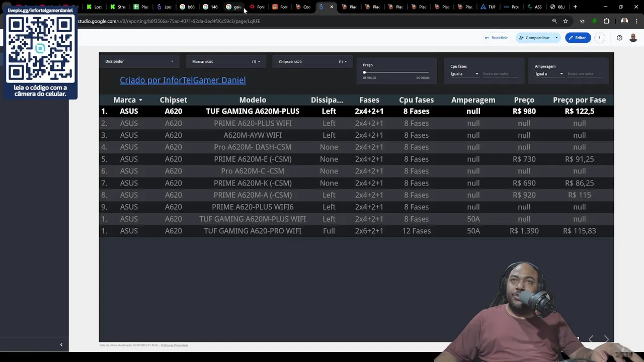Adjust the Preço range slider handle
Image resolution: width=644 pixels, height=362 pixels.
(364, 72)
